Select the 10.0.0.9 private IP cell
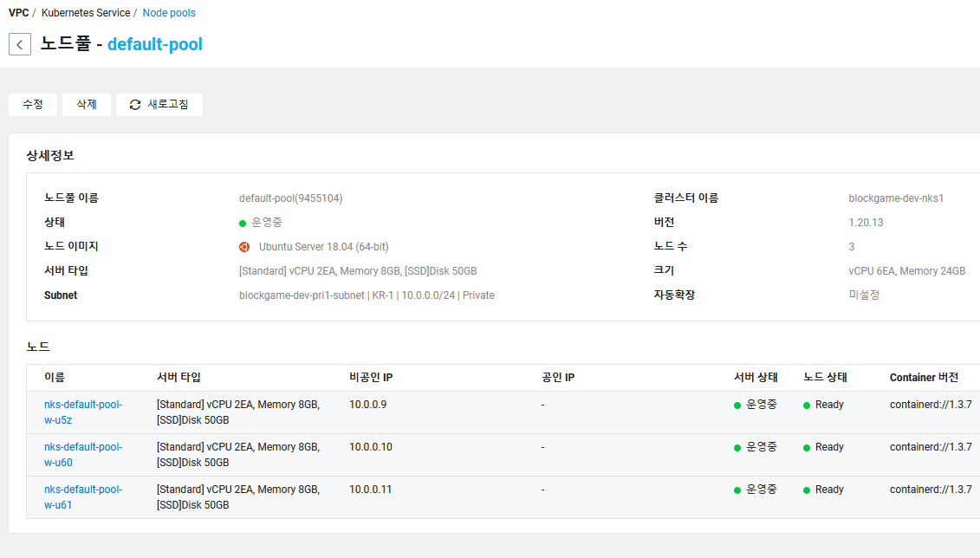The image size is (980, 558). 368,405
